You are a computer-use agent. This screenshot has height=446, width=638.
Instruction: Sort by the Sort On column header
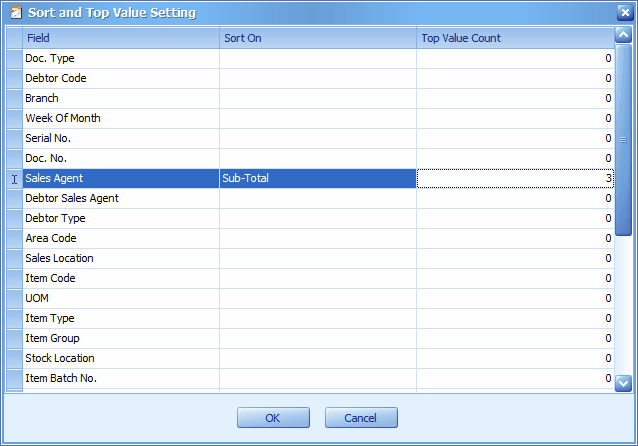318,38
